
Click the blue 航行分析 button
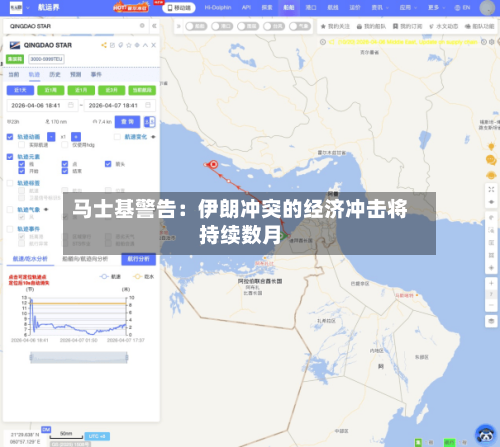click(x=139, y=259)
